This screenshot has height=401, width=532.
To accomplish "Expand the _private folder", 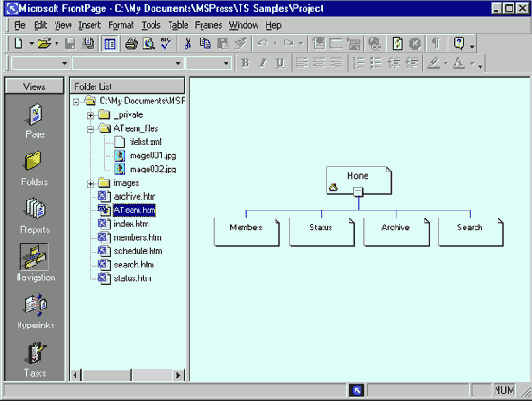I will pyautogui.click(x=90, y=115).
